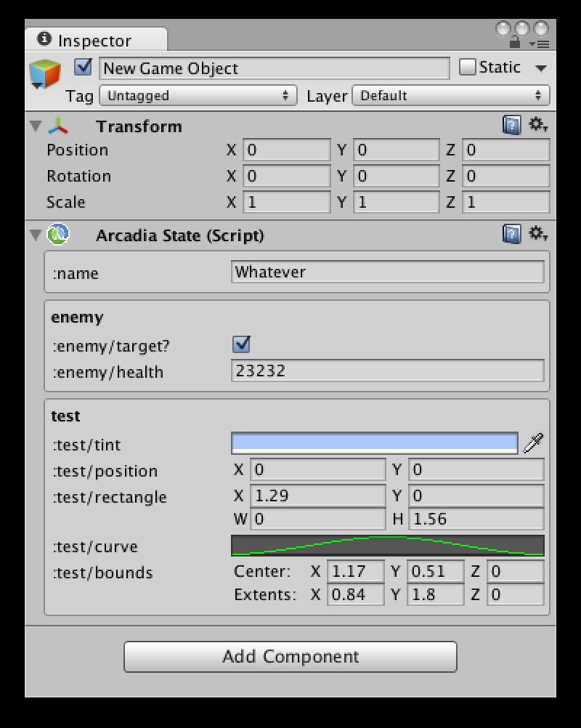The image size is (581, 728).
Task: Open the Layer dropdown showing Default
Action: (x=451, y=96)
